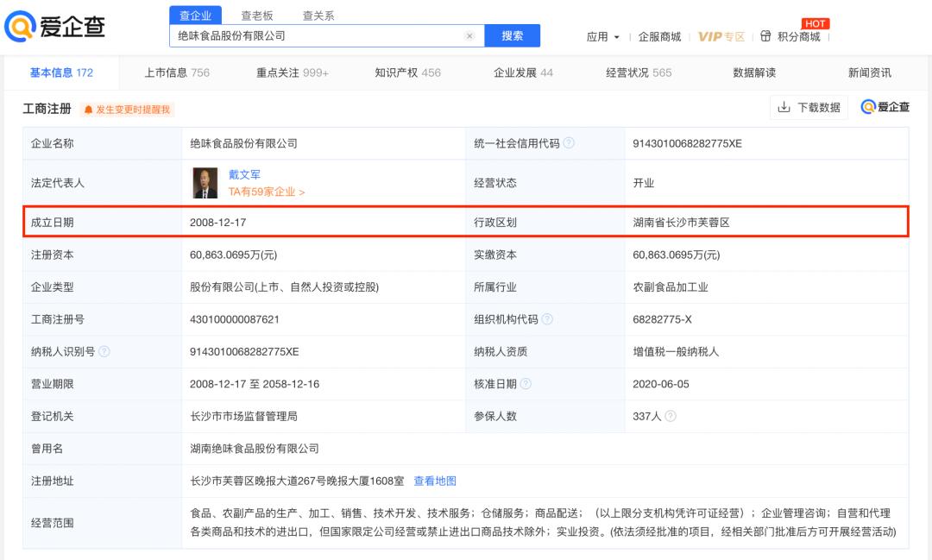Clear search box using the X icon
This screenshot has height=560, width=932.
tap(469, 35)
